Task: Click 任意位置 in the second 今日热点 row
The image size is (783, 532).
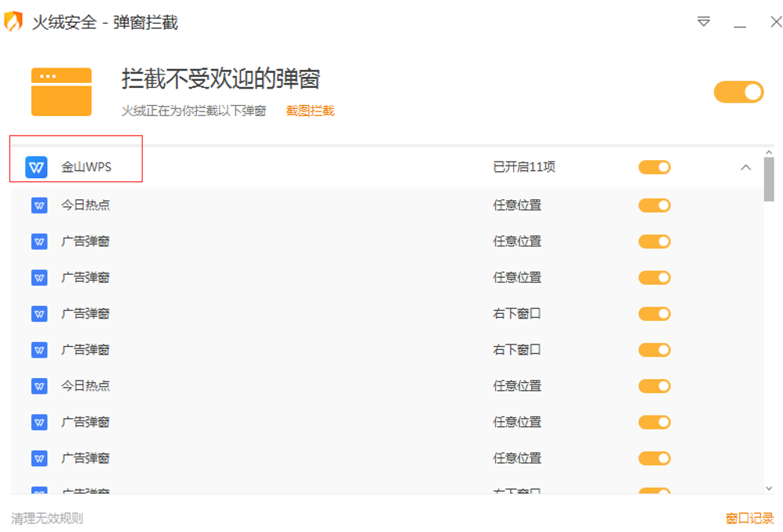Action: 517,385
